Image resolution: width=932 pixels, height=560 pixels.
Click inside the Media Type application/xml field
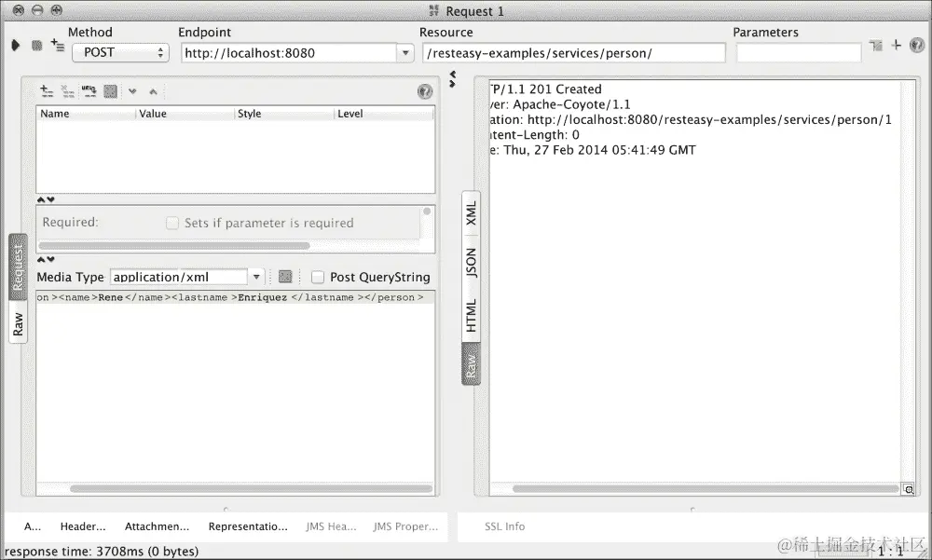click(x=179, y=277)
